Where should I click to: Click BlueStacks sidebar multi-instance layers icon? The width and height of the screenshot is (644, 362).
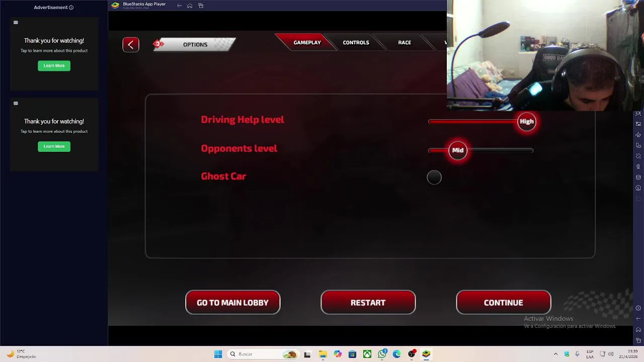click(638, 177)
